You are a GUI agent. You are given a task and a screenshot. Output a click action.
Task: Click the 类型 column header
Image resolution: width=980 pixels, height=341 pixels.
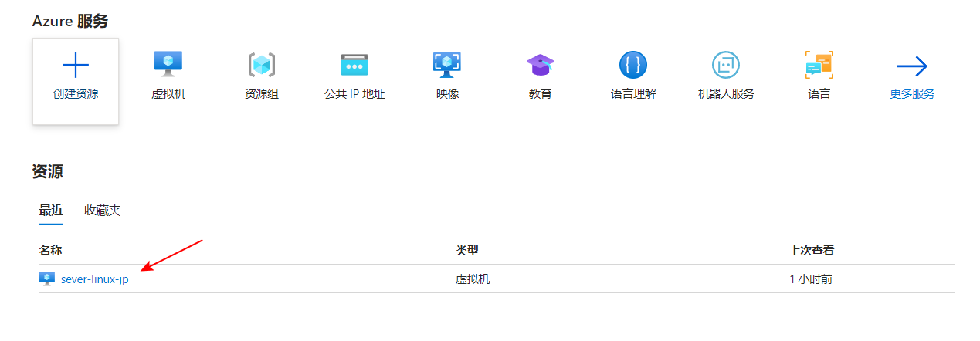tap(467, 251)
